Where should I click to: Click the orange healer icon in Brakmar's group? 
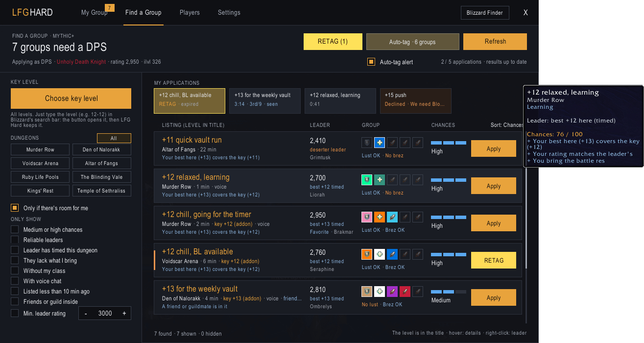point(380,217)
